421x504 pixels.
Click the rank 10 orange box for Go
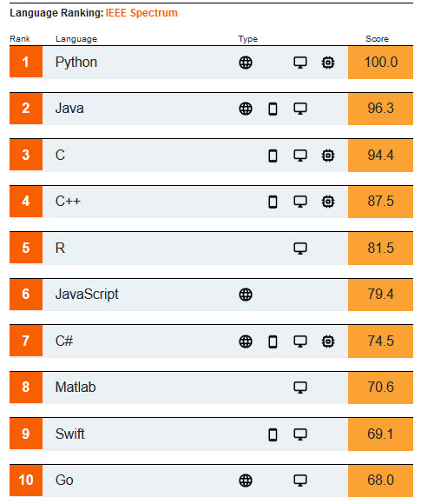[x=26, y=481]
